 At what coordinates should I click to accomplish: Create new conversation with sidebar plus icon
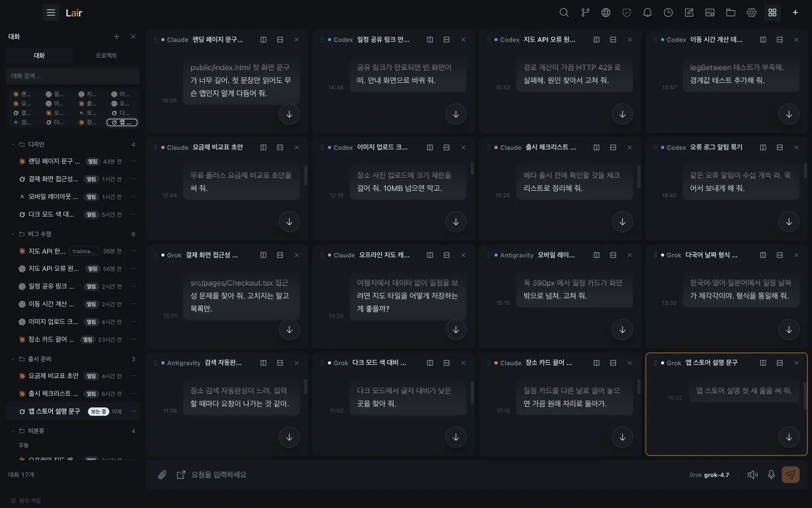(117, 37)
